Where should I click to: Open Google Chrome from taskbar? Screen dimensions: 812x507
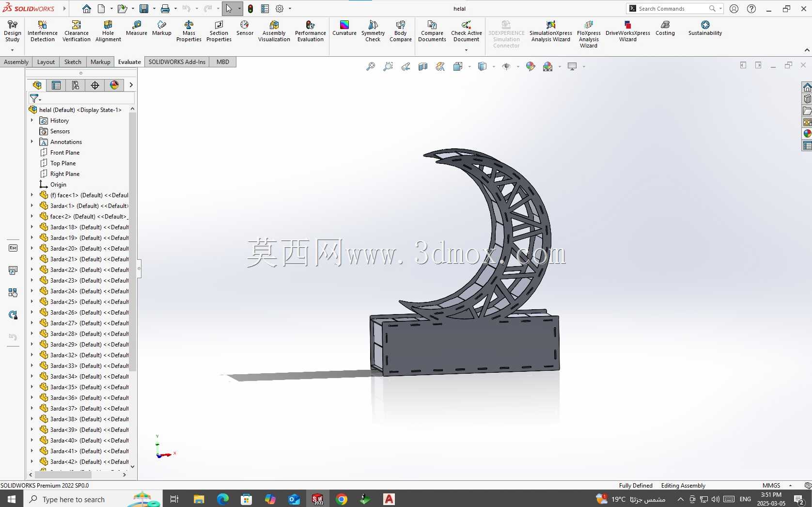click(x=342, y=499)
